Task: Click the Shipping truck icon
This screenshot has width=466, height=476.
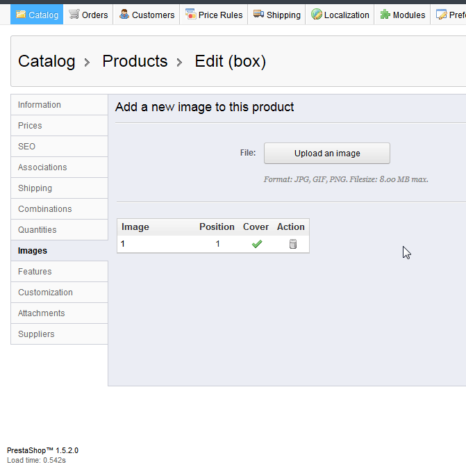Action: (x=258, y=15)
